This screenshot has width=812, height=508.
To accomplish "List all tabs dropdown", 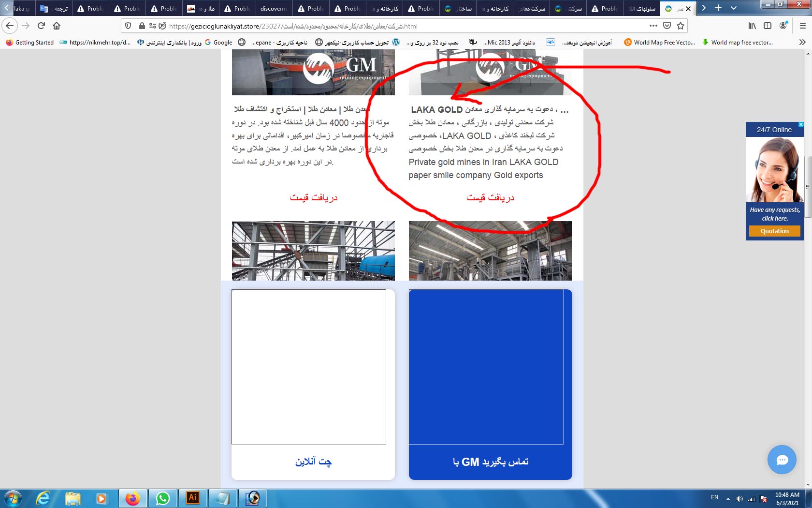I will (733, 8).
